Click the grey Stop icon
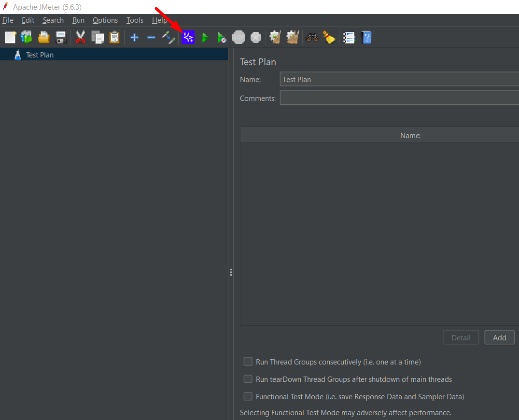The width and height of the screenshot is (519, 420). pyautogui.click(x=238, y=37)
